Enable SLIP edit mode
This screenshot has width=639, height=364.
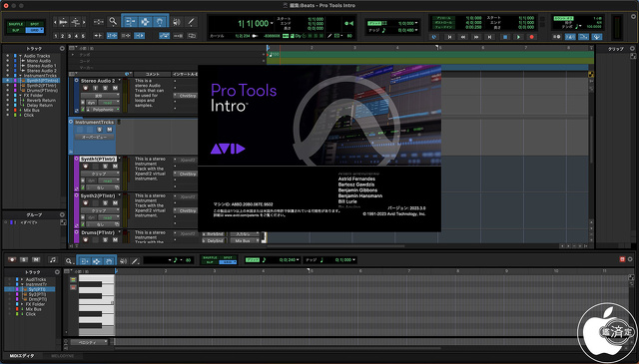16,30
